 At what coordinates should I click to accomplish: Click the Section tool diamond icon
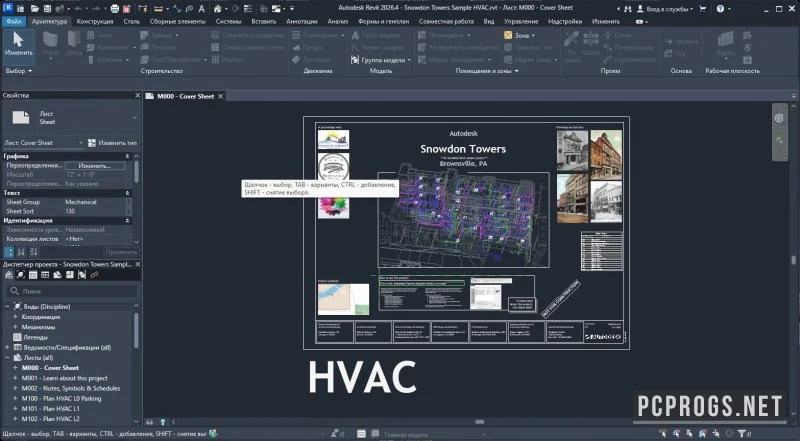[235, 9]
